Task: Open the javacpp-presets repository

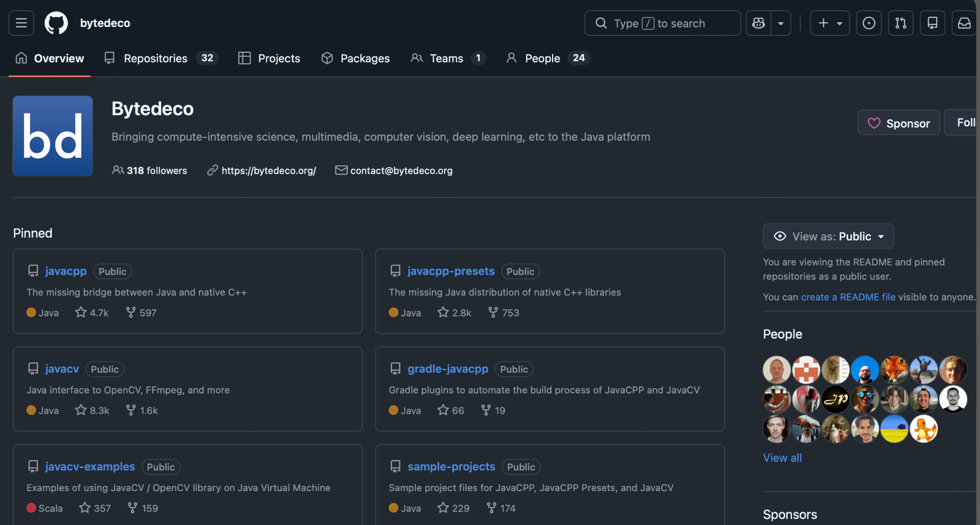Action: pyautogui.click(x=451, y=271)
